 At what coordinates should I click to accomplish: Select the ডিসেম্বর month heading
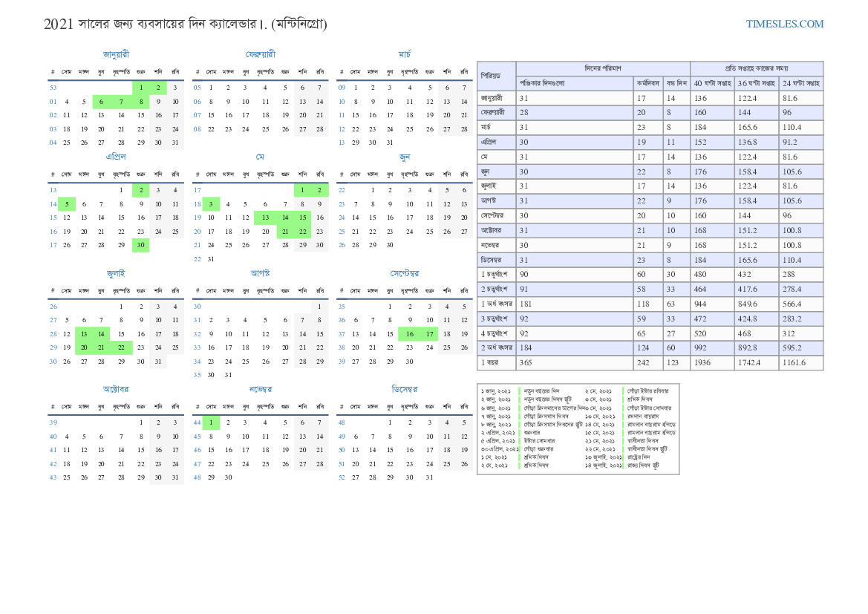coord(404,389)
